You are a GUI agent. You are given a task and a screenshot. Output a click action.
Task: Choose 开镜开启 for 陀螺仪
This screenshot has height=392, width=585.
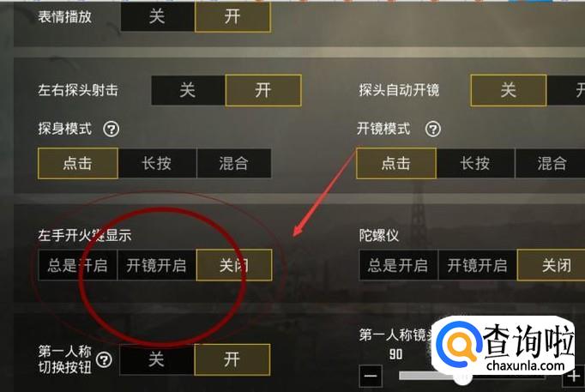[478, 266]
